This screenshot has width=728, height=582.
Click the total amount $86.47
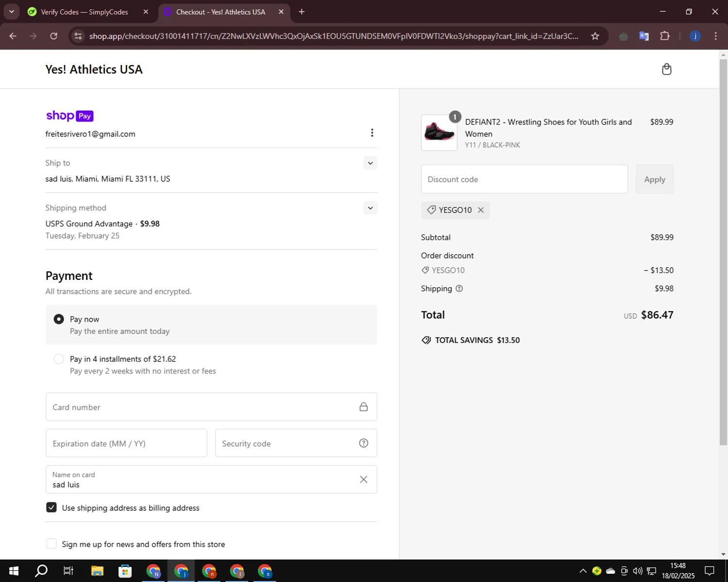tap(657, 315)
